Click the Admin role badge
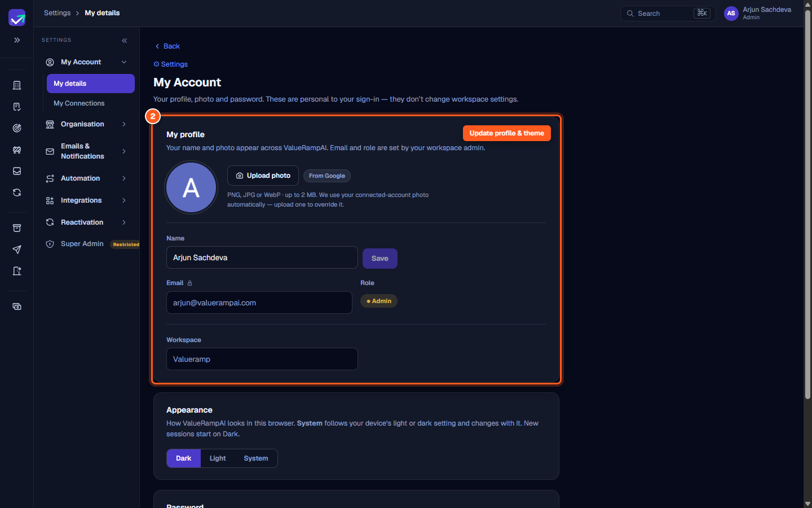Screen dimensions: 812x508 pos(379,301)
